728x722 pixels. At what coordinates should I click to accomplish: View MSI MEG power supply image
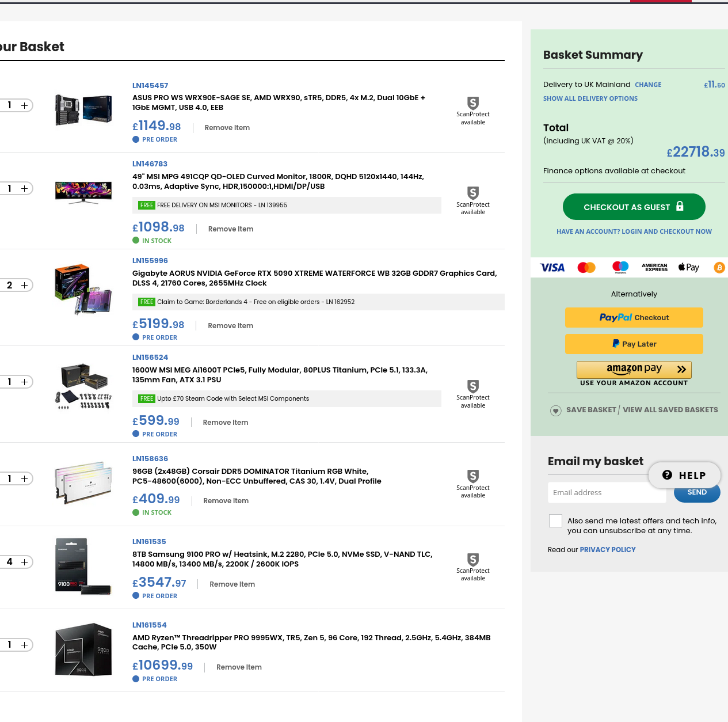pyautogui.click(x=83, y=386)
